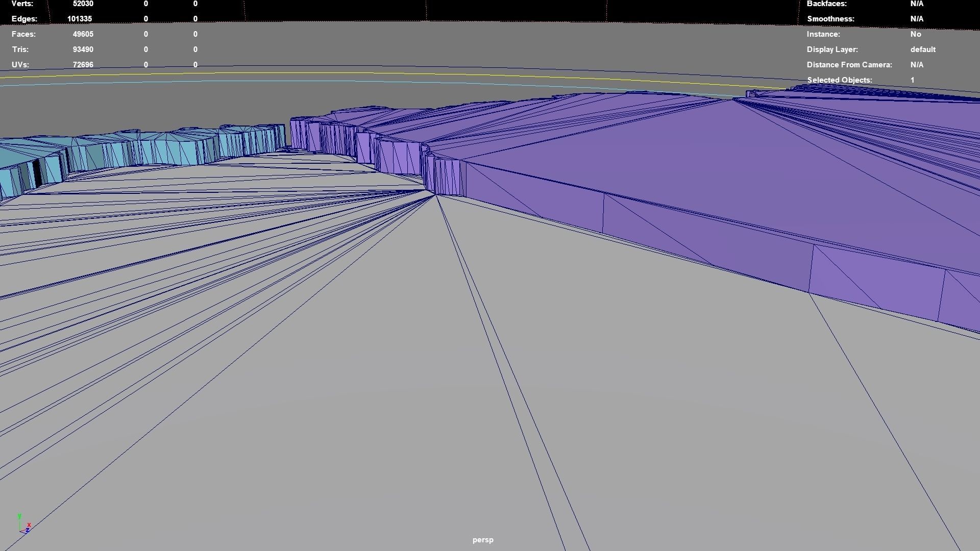Click the UVs value 72696
Viewport: 980px width, 551px height.
coord(83,65)
